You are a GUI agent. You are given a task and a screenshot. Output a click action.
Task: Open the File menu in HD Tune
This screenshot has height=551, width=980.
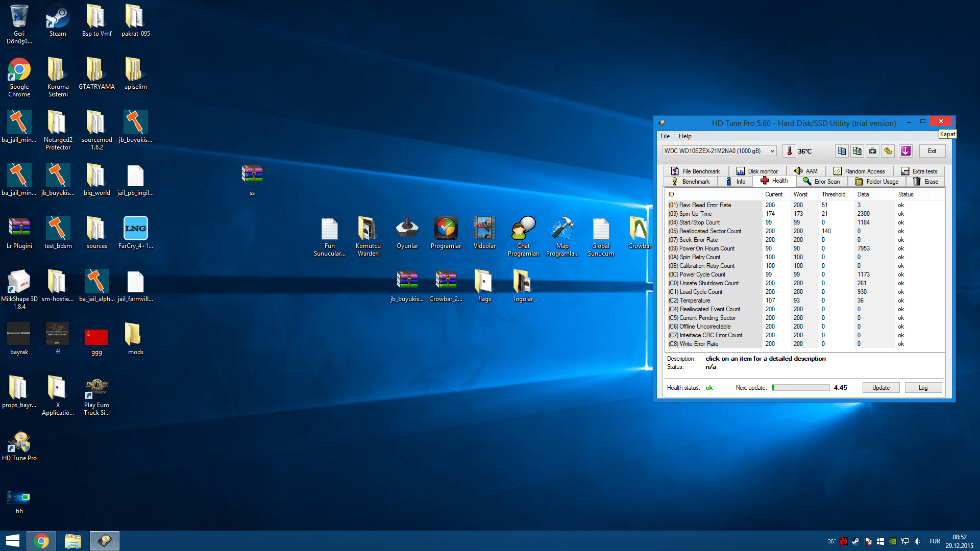(665, 136)
